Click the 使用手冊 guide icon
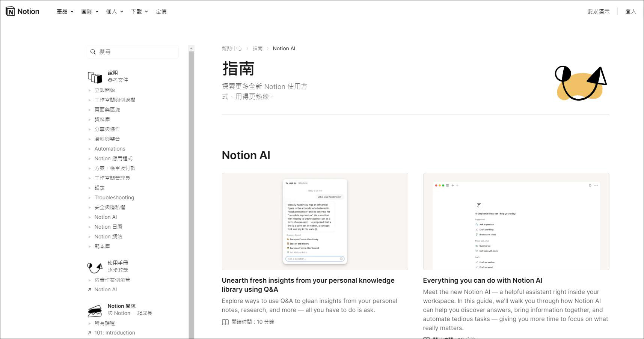644x339 pixels. [95, 267]
